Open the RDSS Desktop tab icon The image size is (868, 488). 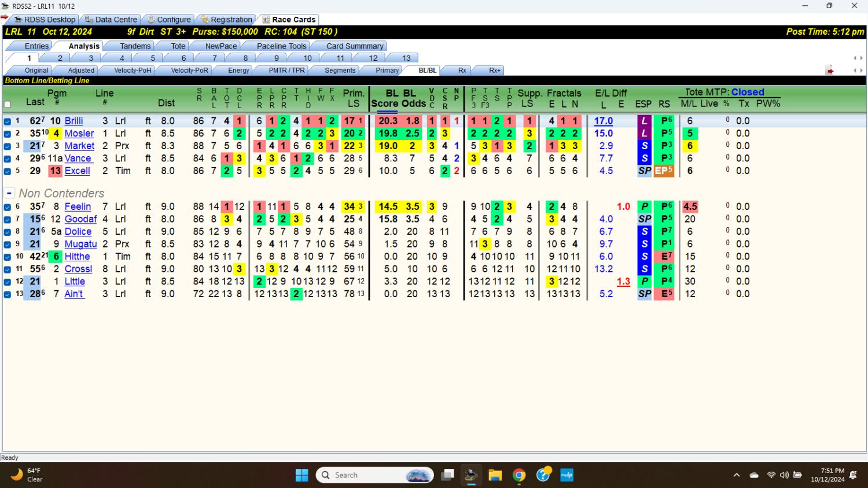click(x=17, y=20)
